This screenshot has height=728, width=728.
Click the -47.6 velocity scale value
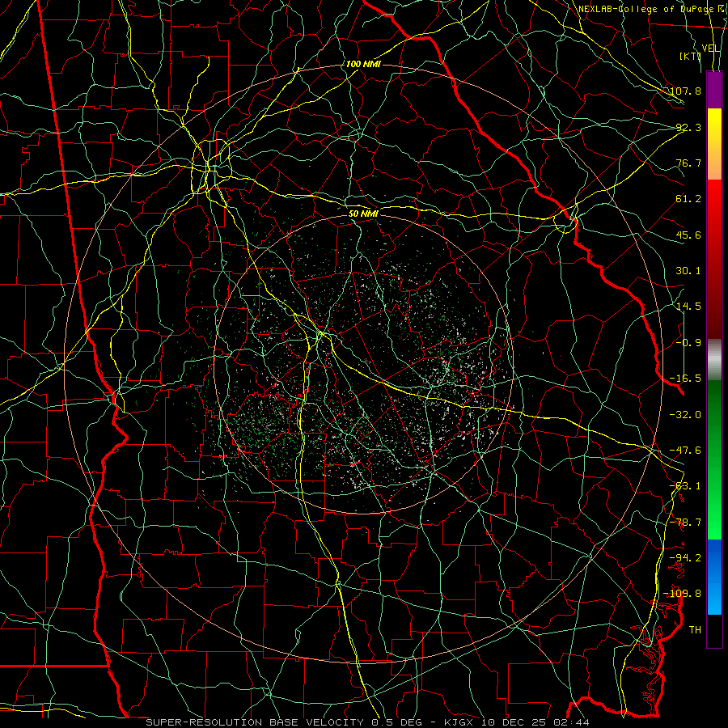685,451
